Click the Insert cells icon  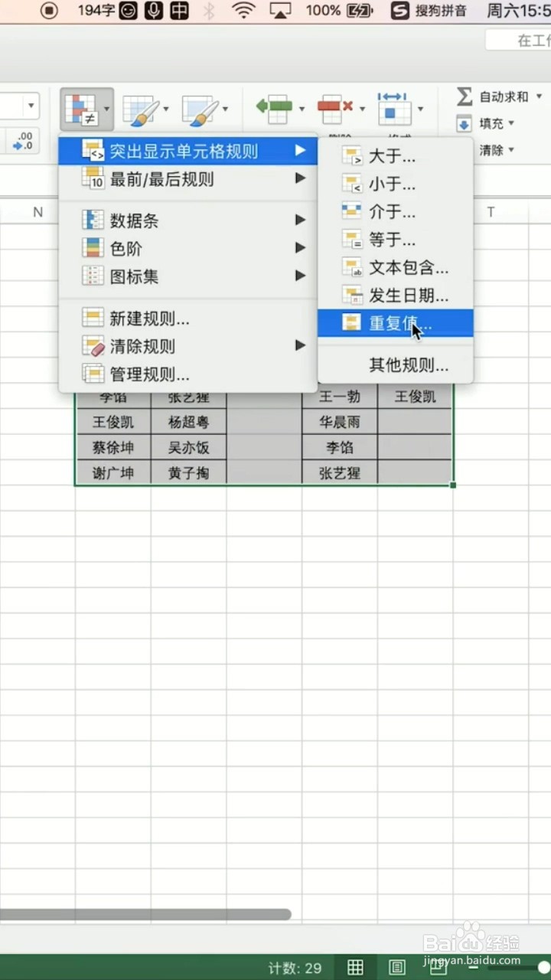274,107
